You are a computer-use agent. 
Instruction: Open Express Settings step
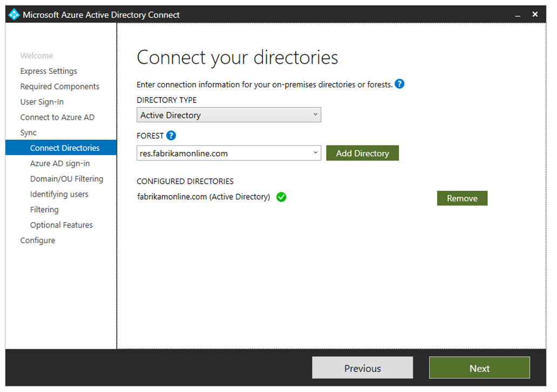(49, 71)
